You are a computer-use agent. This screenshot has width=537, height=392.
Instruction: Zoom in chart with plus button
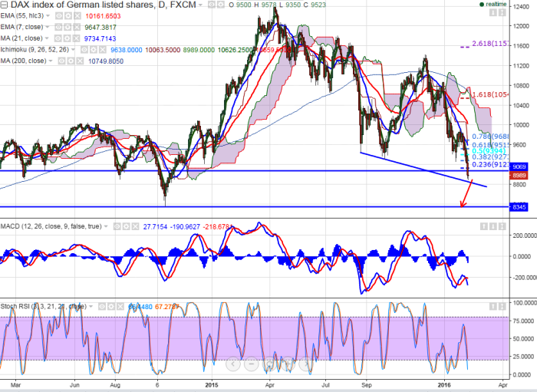click(288, 364)
